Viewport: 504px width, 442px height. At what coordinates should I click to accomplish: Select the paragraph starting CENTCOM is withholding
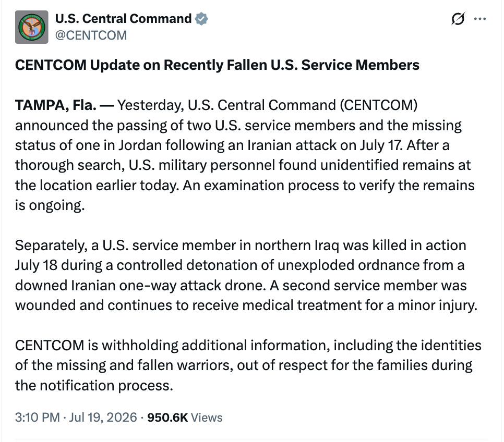click(248, 365)
